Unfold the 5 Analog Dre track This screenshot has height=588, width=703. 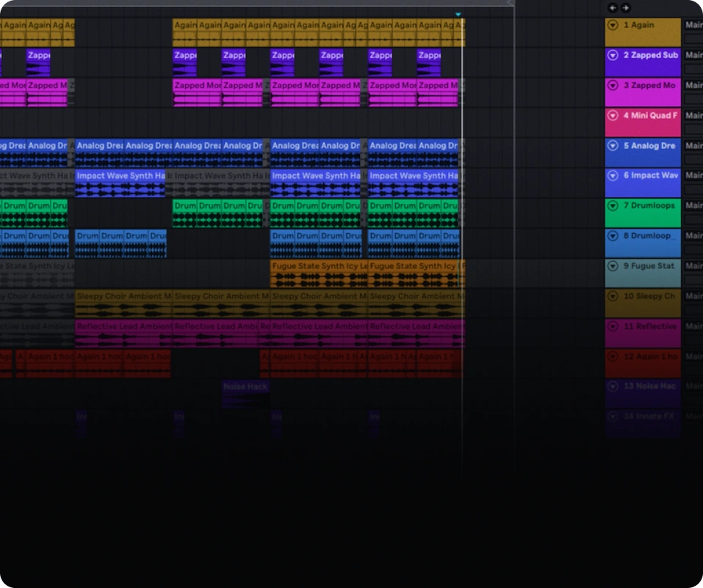612,146
